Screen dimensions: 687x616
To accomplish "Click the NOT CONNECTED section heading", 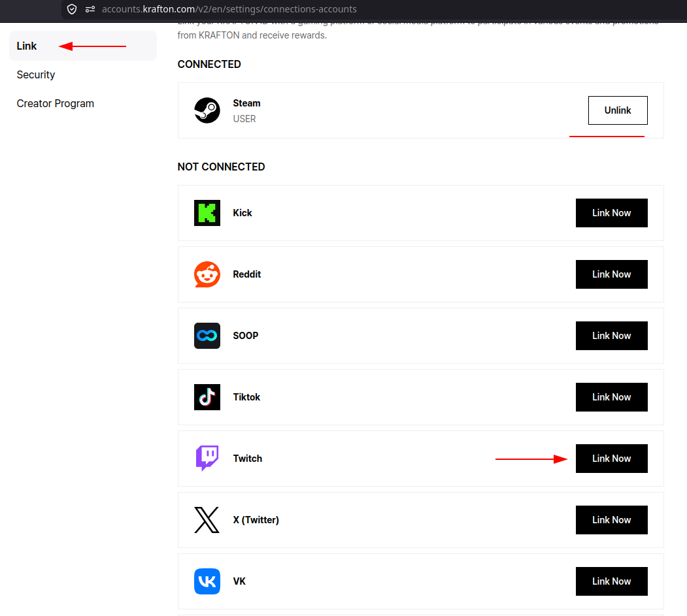I will click(221, 167).
